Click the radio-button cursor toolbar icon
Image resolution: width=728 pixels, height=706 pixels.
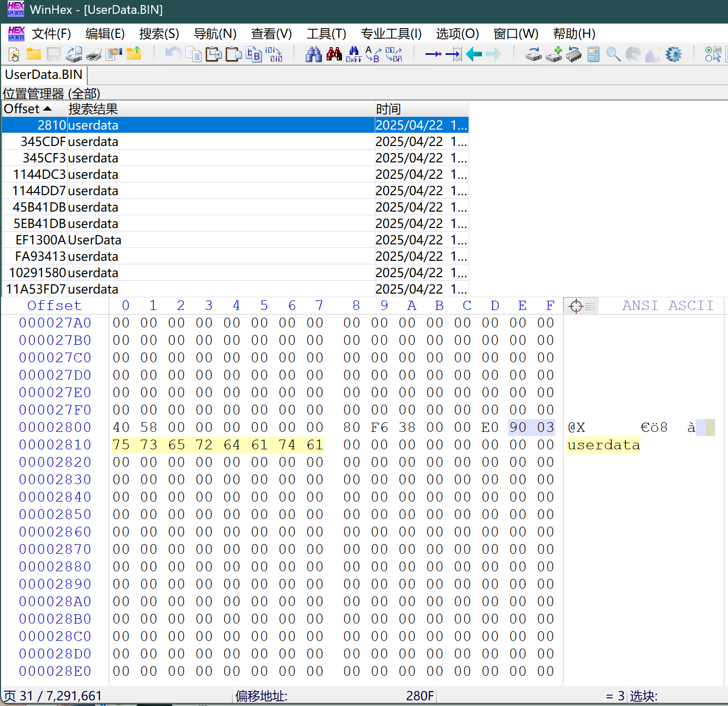(x=713, y=54)
